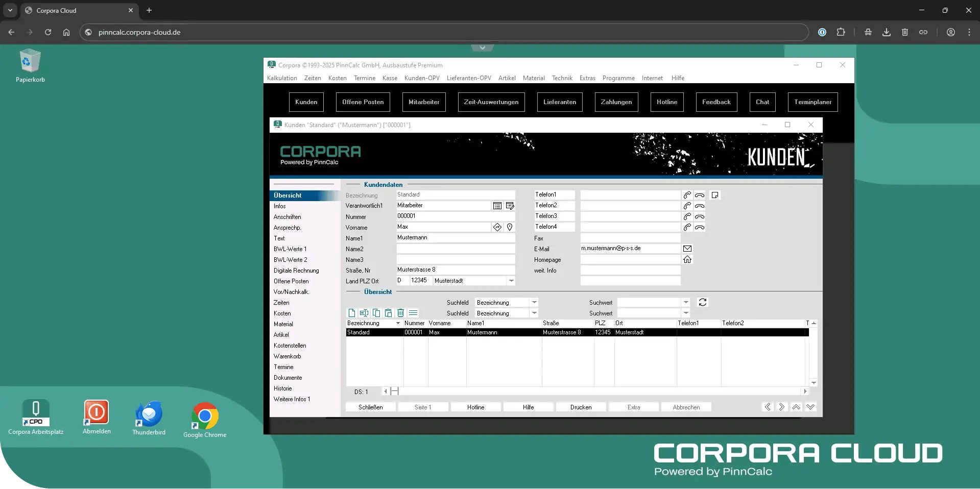
Task: Refresh search with circular arrows icon
Action: [x=703, y=302]
